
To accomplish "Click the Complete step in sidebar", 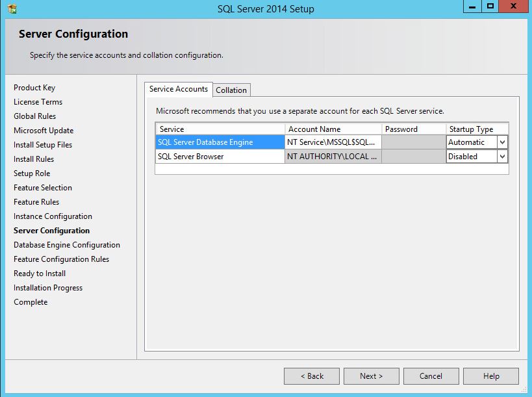I will (31, 302).
